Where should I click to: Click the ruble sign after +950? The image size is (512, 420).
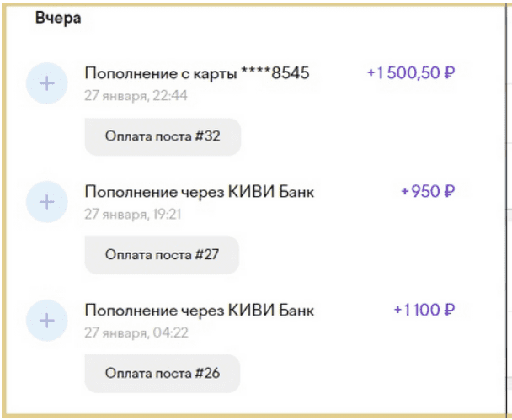coord(449,192)
